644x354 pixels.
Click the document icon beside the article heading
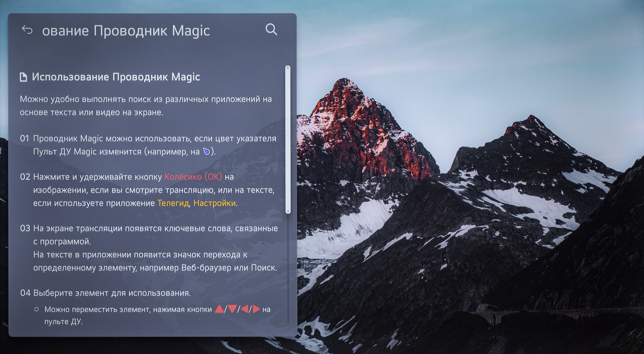pos(23,77)
